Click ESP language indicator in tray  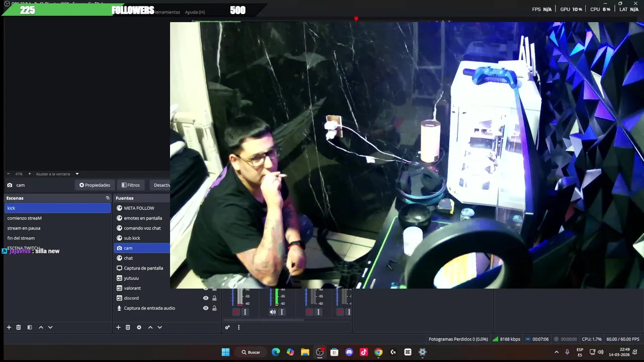click(580, 352)
